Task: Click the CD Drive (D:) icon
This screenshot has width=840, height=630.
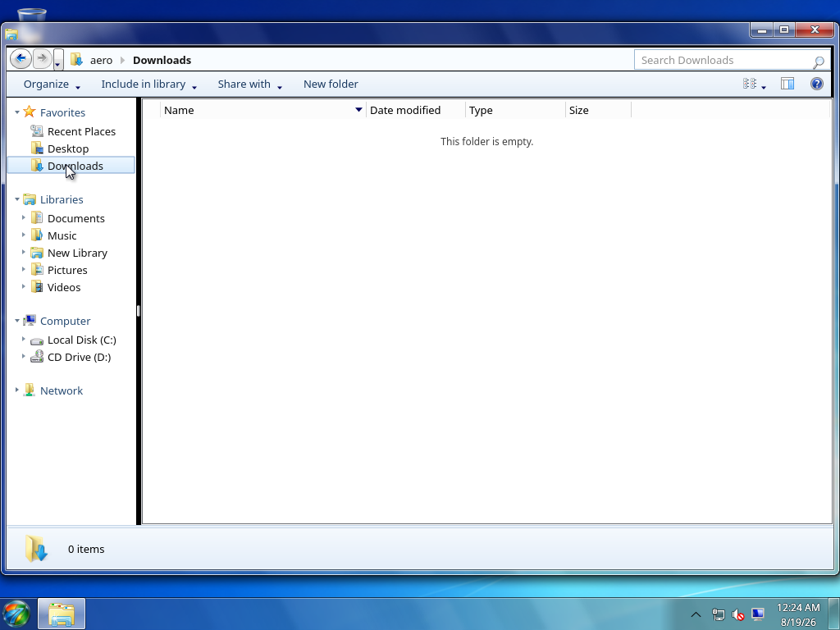Action: (37, 356)
